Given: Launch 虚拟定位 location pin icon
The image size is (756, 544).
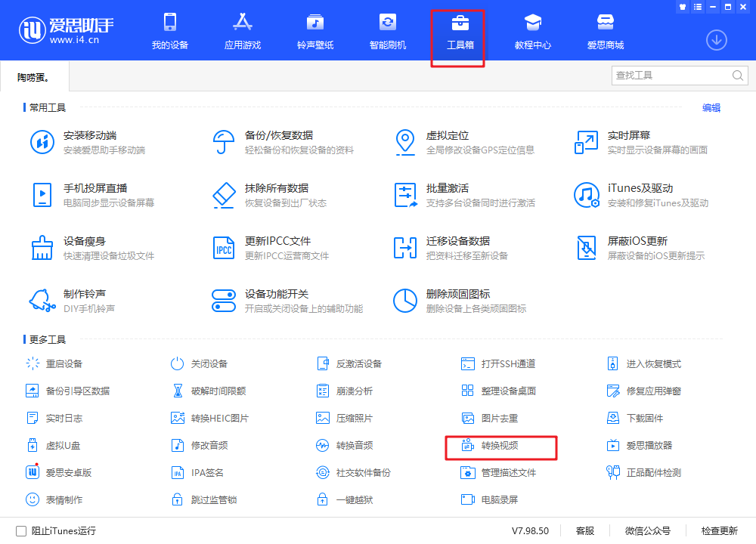Looking at the screenshot, I should 405,142.
